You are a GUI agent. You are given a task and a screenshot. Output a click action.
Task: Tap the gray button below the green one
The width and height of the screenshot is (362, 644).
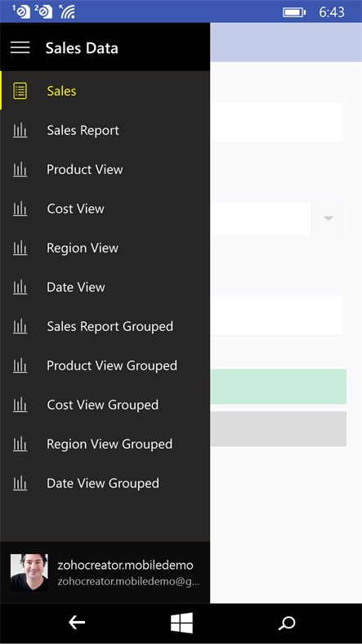pyautogui.click(x=278, y=429)
